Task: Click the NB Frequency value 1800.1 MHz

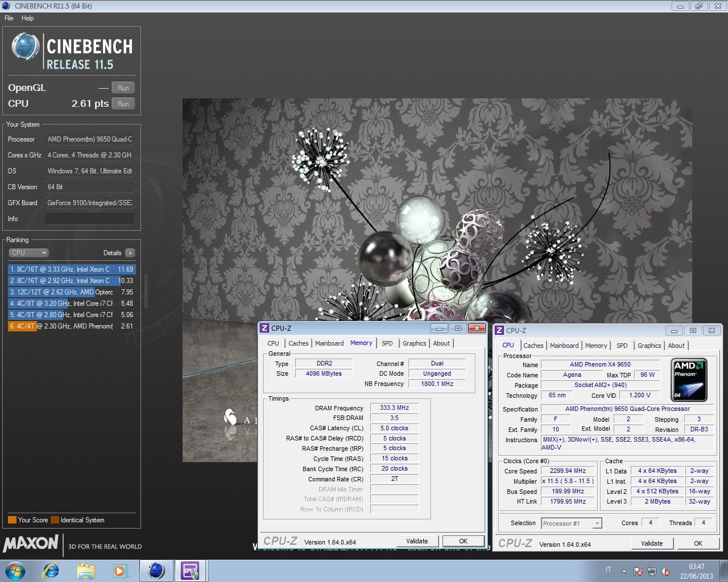Action: [437, 384]
